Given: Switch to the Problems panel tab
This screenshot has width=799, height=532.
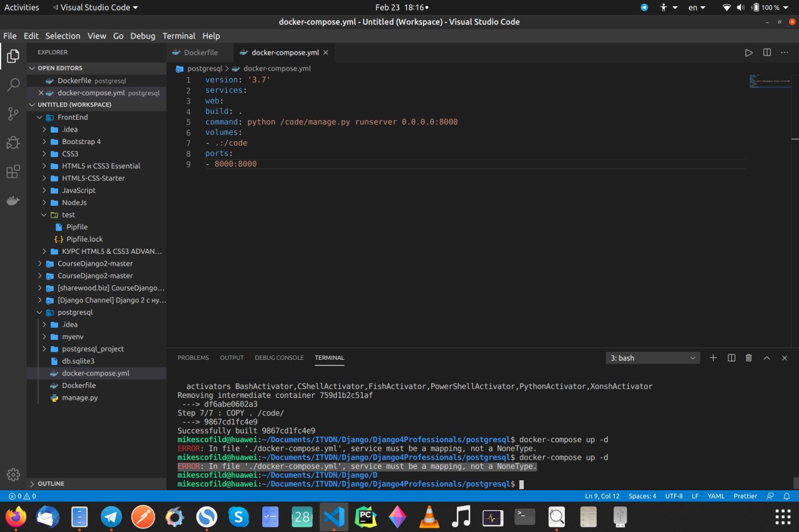Looking at the screenshot, I should pos(193,357).
